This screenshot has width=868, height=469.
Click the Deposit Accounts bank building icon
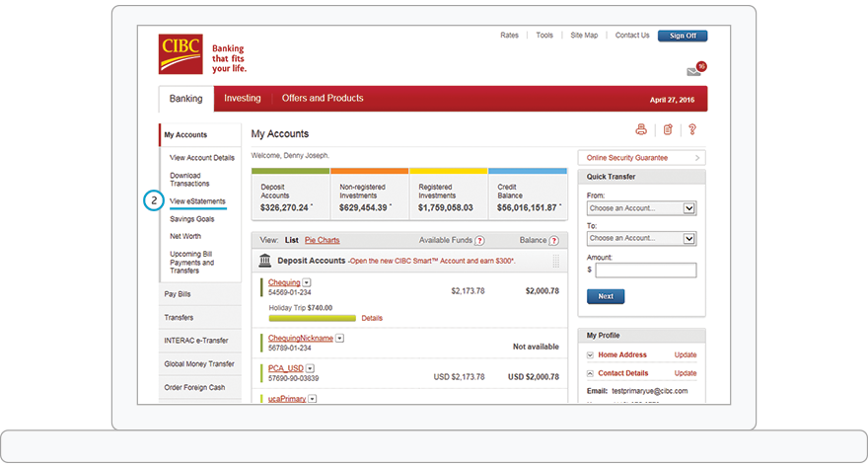point(265,260)
